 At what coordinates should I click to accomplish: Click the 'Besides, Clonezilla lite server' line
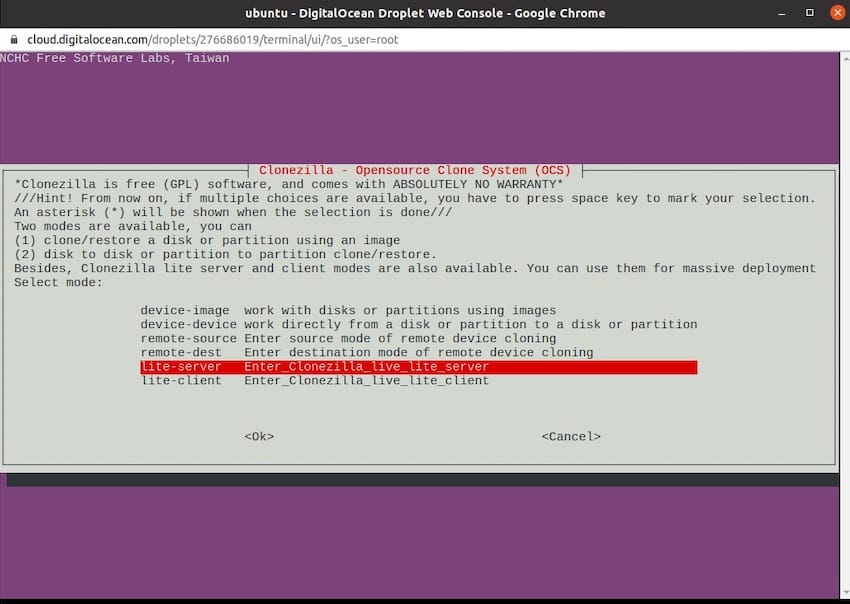(415, 268)
